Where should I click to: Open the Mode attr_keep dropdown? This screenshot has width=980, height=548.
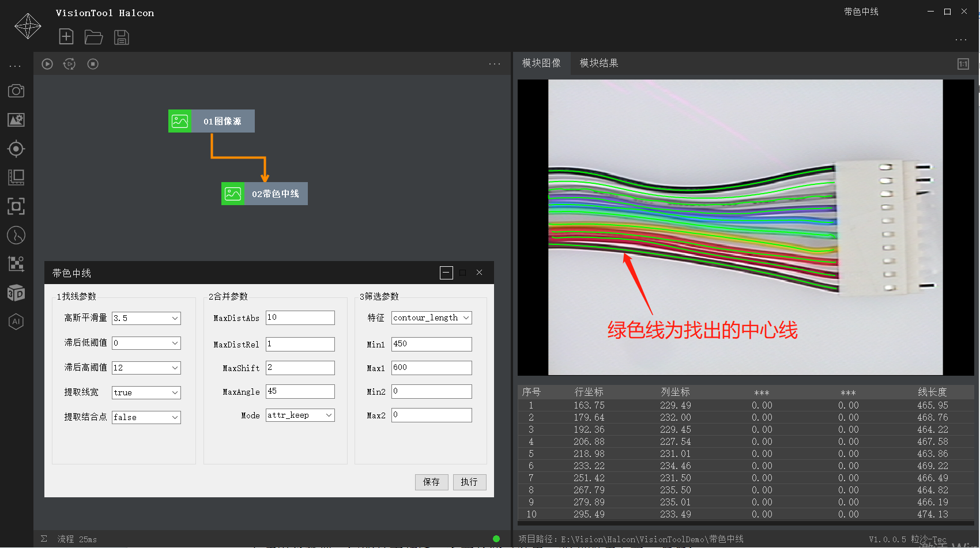300,415
